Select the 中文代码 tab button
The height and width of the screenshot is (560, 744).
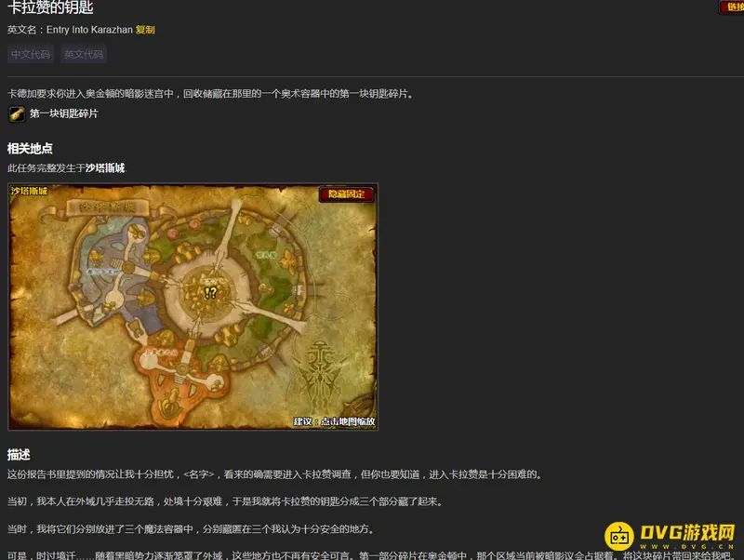31,54
